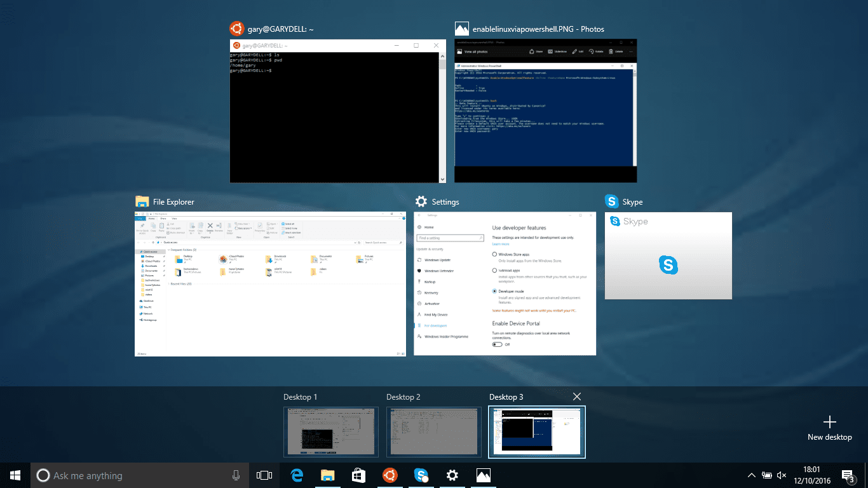Viewport: 868px width, 488px height.
Task: Open the View tab in File Explorer
Action: [x=175, y=219]
